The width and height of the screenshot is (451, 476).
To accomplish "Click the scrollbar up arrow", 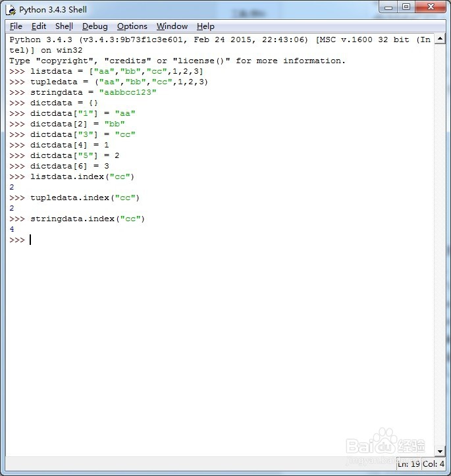I will (x=440, y=39).
